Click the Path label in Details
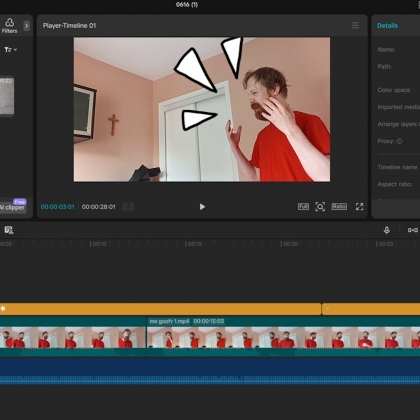 [384, 67]
